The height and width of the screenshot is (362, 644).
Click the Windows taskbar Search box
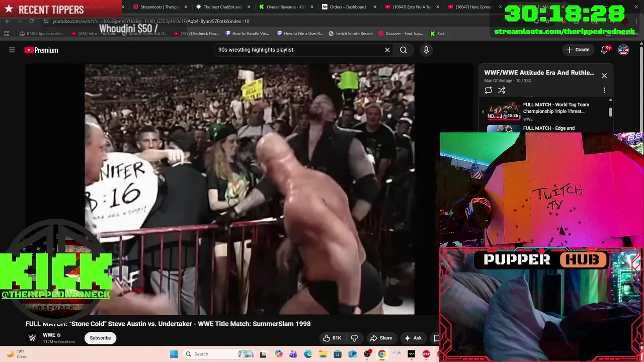[x=219, y=354]
